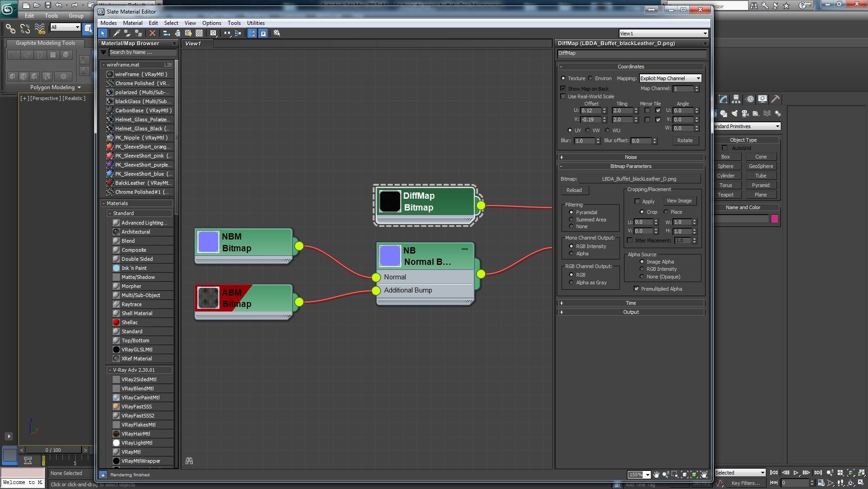Click 3ds Max application logo button
Image resolution: width=868 pixels, height=489 pixels.
(x=8, y=9)
